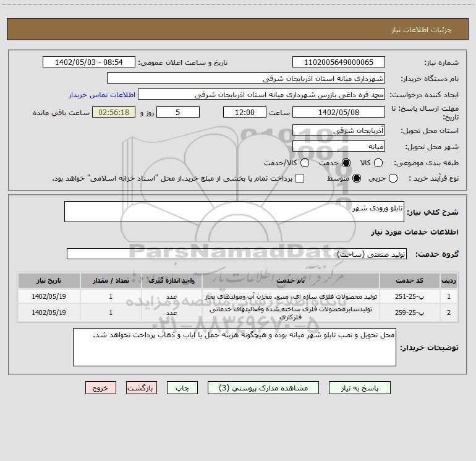Click the deadline date field 1402/05/08
Viewport: 476px width, 461px height.
pos(339,112)
